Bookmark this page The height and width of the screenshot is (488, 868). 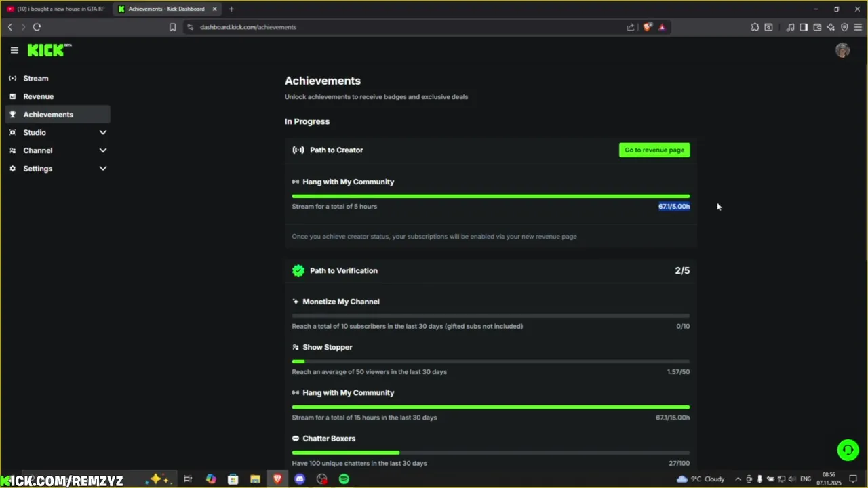click(172, 27)
